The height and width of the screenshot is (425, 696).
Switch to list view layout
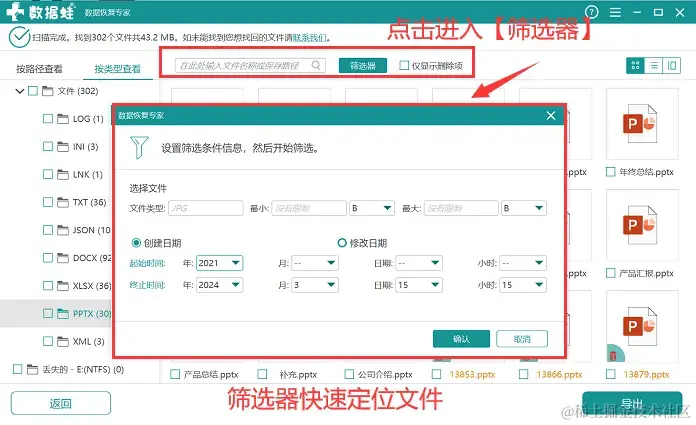pos(653,66)
